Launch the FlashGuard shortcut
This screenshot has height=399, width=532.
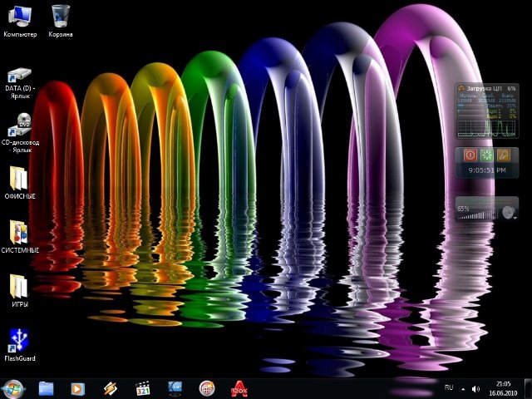click(19, 340)
